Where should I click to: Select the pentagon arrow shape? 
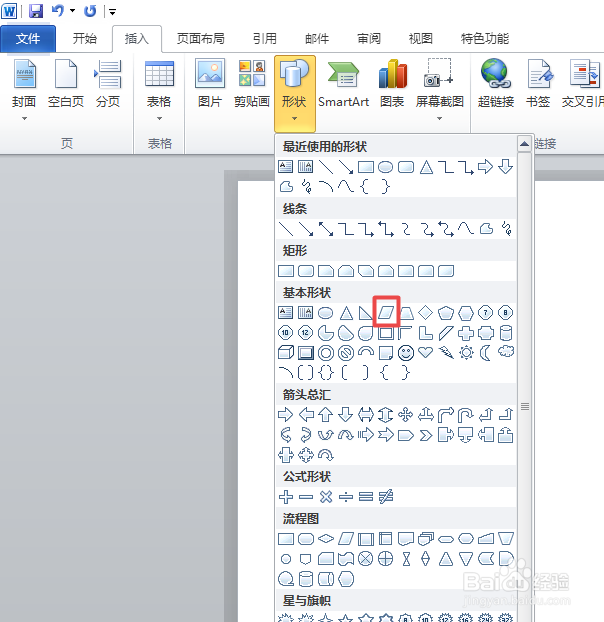coord(406,435)
